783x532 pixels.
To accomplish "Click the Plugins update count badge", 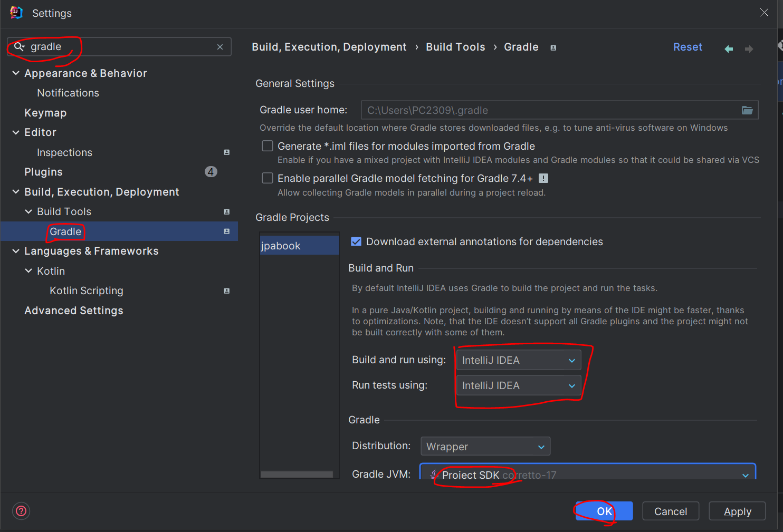I will click(x=211, y=172).
